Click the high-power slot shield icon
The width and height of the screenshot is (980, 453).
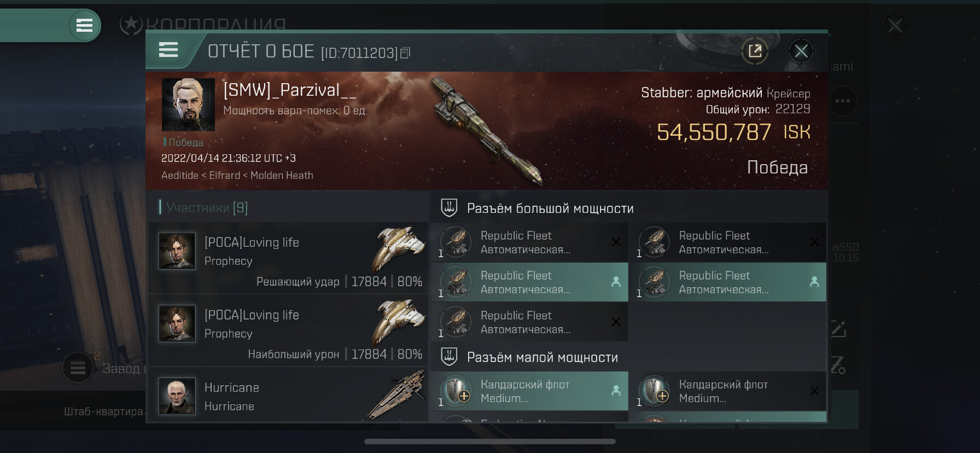[x=449, y=208]
